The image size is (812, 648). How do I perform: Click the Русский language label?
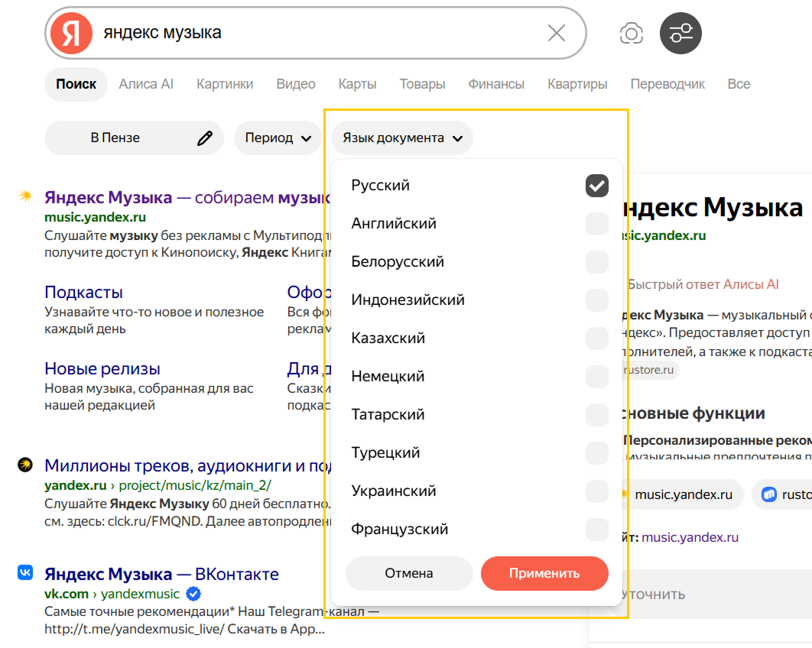(x=380, y=185)
